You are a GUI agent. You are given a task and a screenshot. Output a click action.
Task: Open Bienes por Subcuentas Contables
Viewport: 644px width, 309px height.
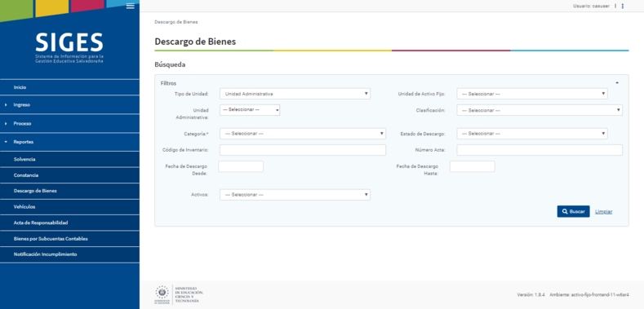point(69,239)
